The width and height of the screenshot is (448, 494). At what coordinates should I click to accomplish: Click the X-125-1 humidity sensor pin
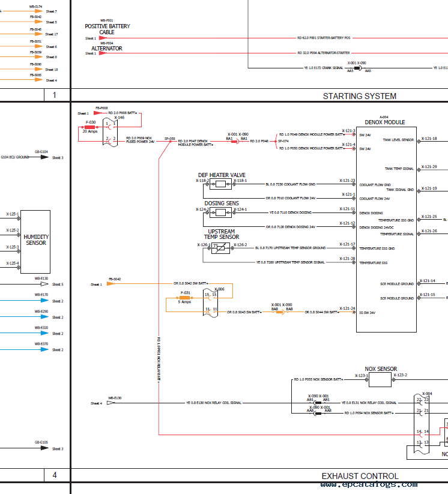coord(19,218)
